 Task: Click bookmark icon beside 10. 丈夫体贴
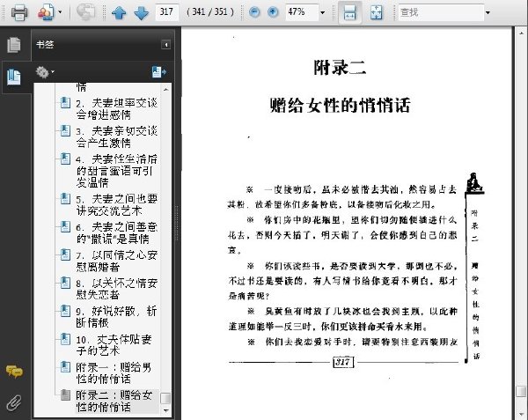(x=65, y=339)
